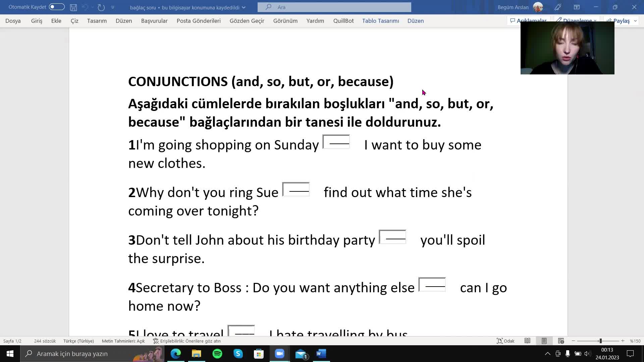644x362 pixels.
Task: Toggle the Otomatik Kaydet switch
Action: click(57, 7)
